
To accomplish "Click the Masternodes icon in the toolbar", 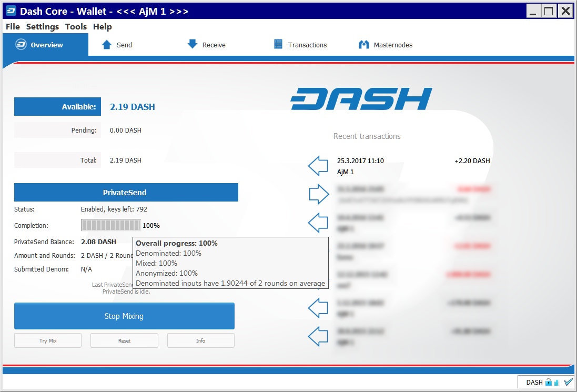I will tap(364, 45).
